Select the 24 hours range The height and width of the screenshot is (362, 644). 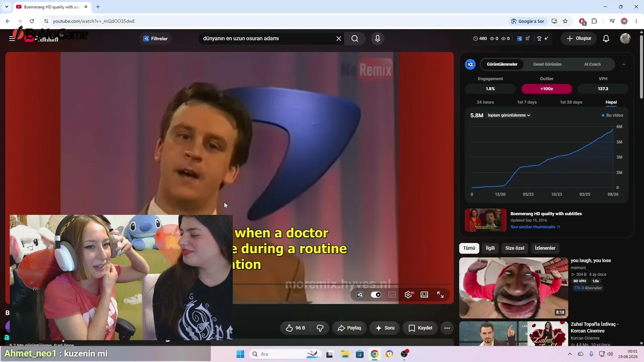486,102
